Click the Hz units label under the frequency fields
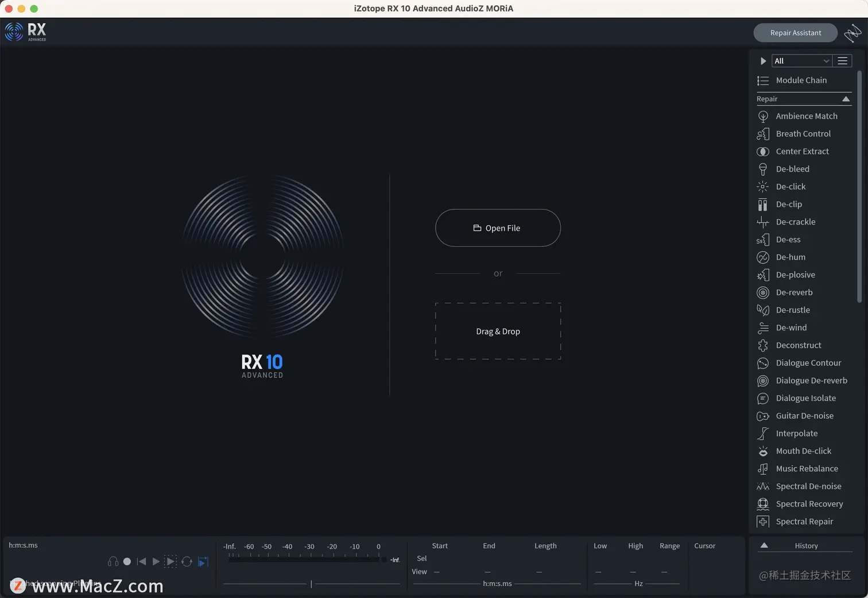868x598 pixels. (x=638, y=584)
